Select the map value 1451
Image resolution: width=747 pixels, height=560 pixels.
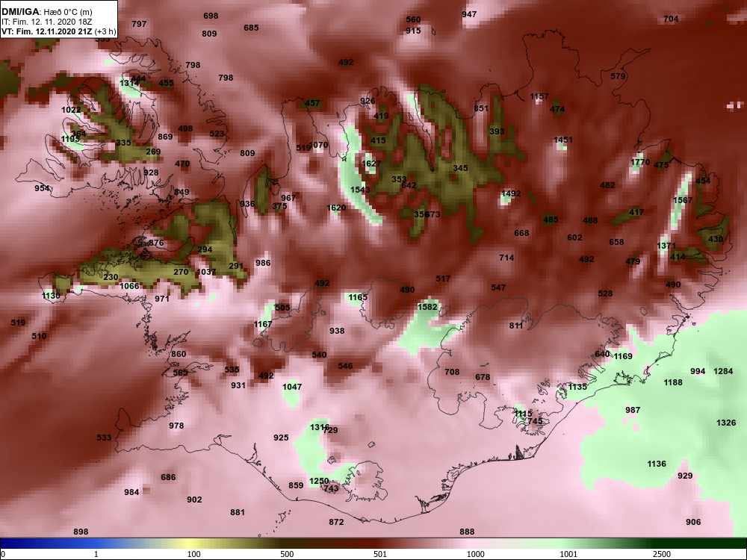click(x=563, y=140)
